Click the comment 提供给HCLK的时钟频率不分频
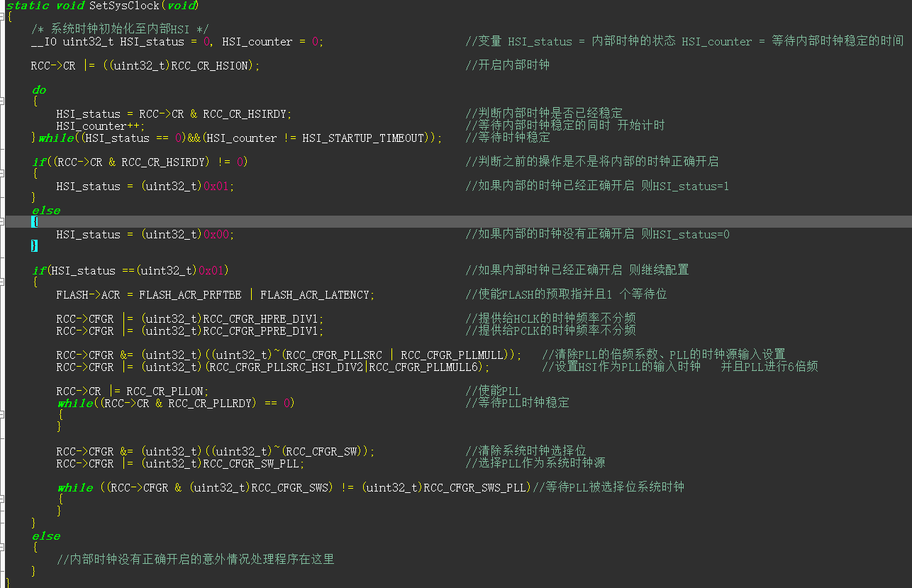This screenshot has height=588, width=912. tap(550, 318)
